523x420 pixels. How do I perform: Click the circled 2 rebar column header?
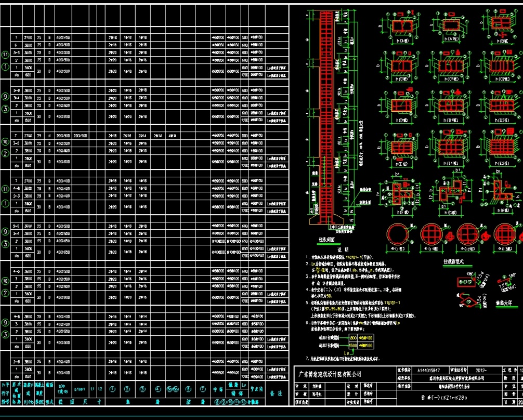point(127,389)
